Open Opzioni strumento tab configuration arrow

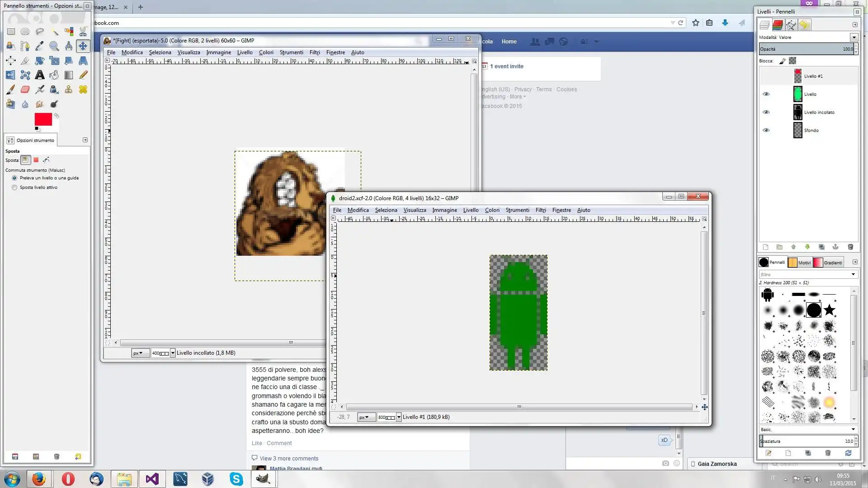click(x=85, y=140)
